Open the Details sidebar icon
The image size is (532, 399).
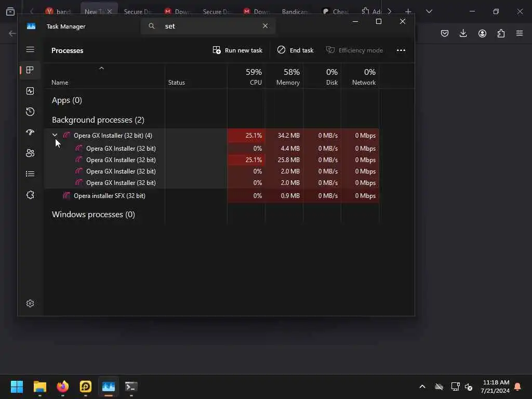pyautogui.click(x=30, y=174)
